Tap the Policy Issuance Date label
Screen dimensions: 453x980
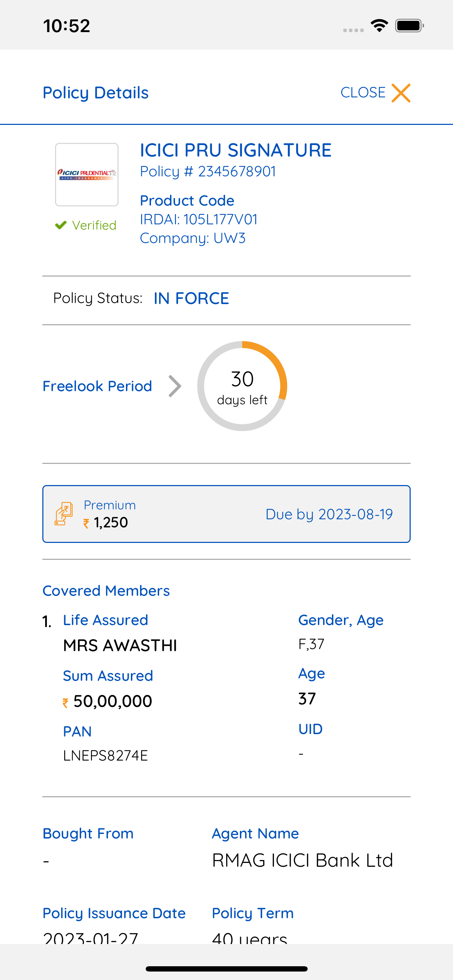114,913
